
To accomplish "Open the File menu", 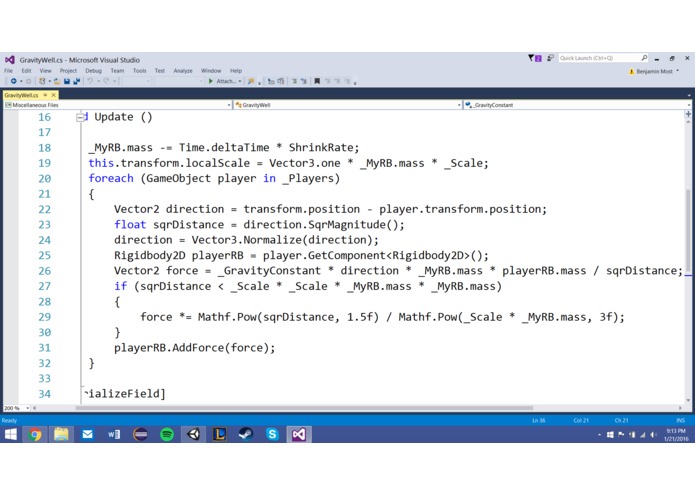I will point(8,70).
